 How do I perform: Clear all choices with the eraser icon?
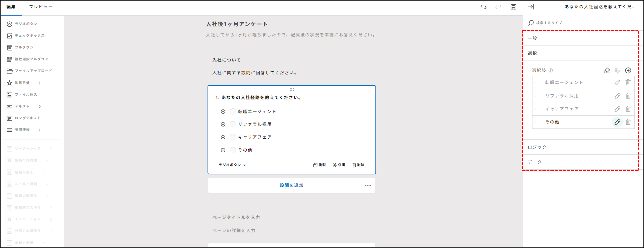point(607,70)
